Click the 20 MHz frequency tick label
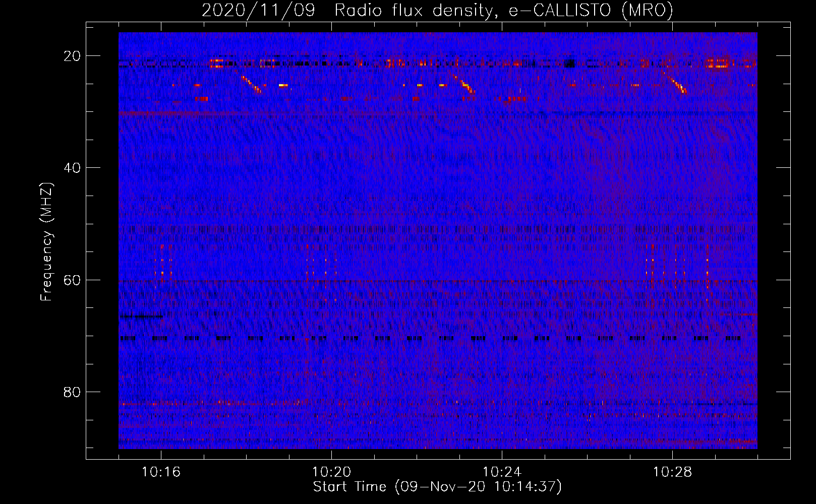 tap(72, 56)
